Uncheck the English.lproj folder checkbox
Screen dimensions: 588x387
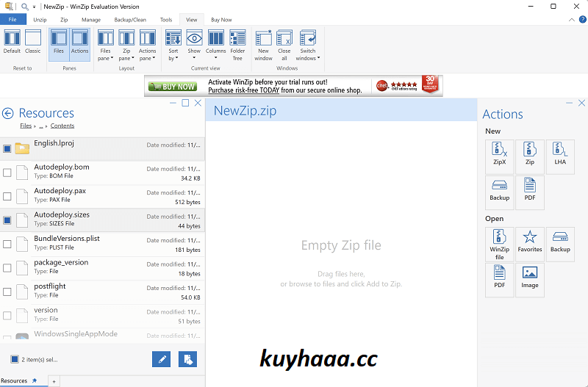click(7, 149)
